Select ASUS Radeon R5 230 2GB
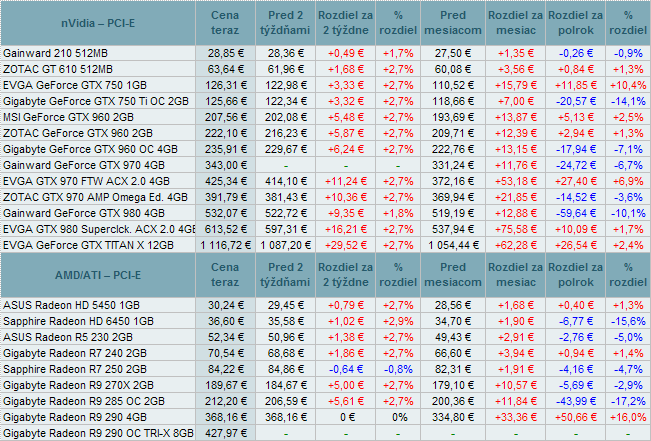Screen dimensions: 651x441 pos(68,337)
